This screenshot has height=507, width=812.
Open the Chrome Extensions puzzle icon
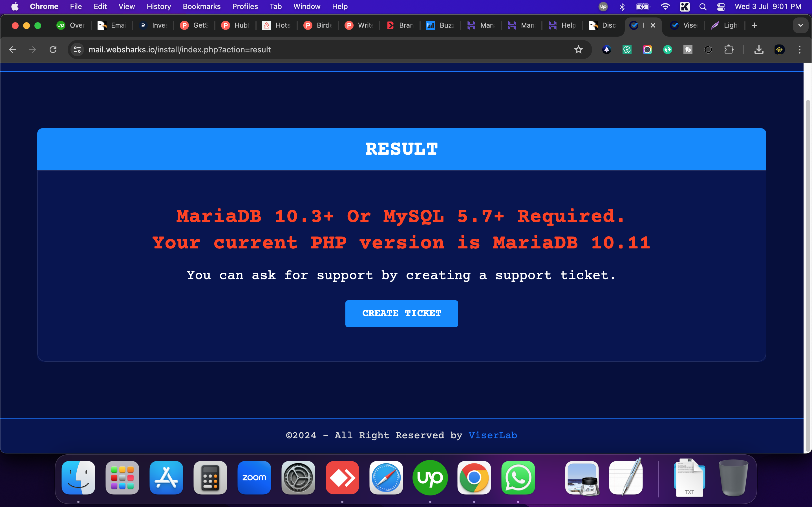pos(729,50)
